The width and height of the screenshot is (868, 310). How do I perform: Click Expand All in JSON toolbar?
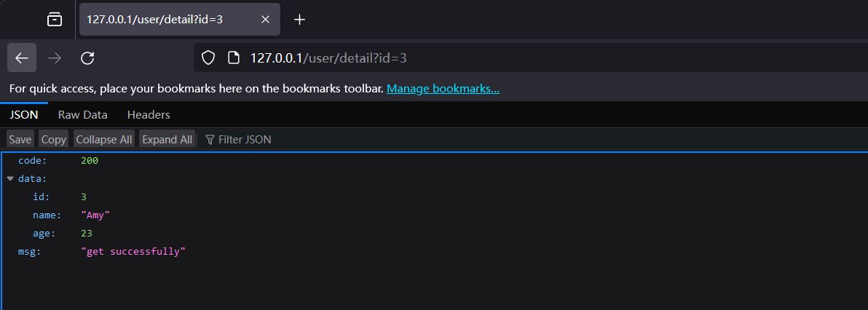pos(167,139)
